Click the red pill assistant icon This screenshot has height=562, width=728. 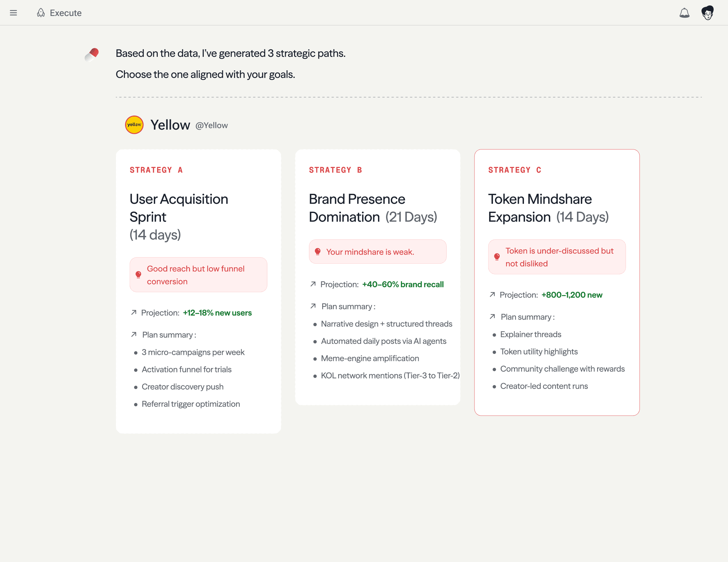pyautogui.click(x=92, y=54)
